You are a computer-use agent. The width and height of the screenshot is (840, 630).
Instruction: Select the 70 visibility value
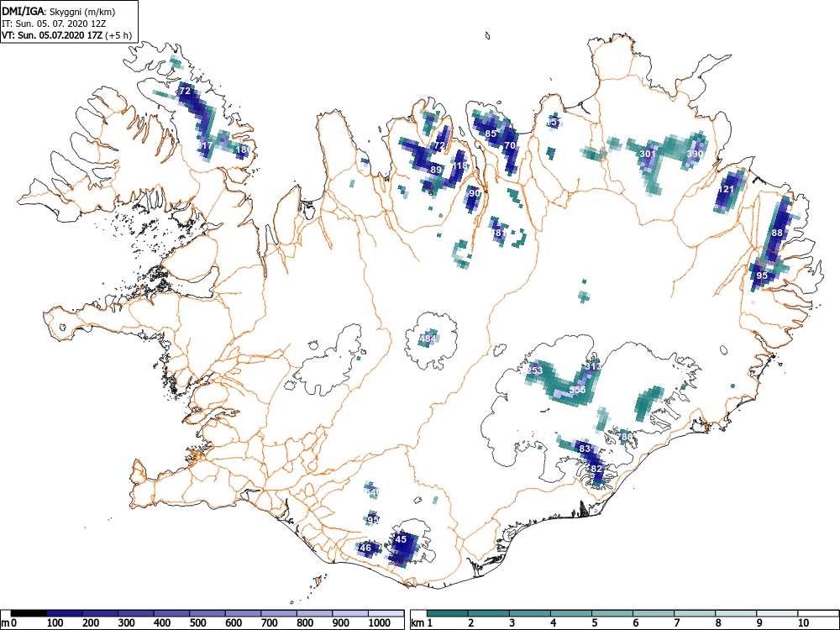point(510,145)
